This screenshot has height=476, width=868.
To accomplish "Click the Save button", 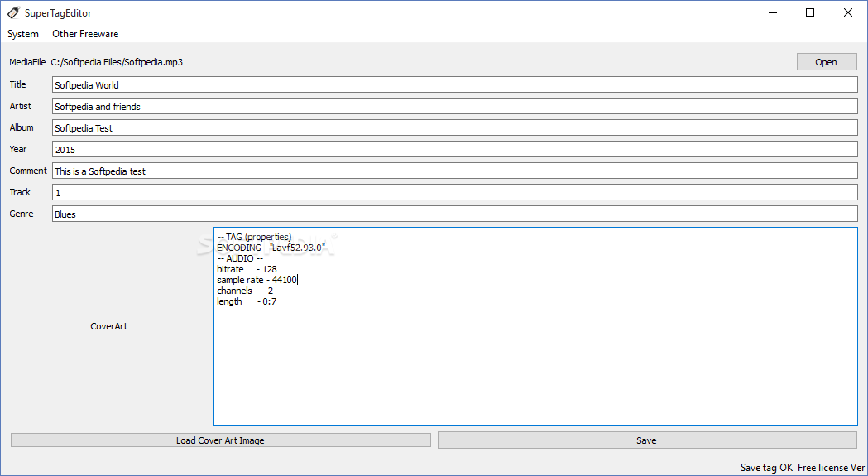I will coord(646,440).
